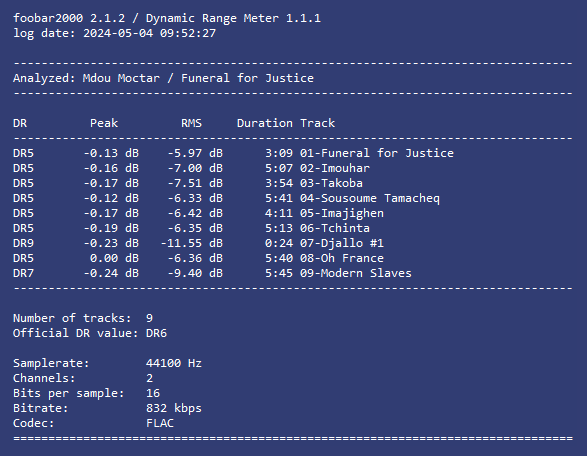
Task: Click the Bitrate 832 kbps value
Action: click(x=174, y=408)
